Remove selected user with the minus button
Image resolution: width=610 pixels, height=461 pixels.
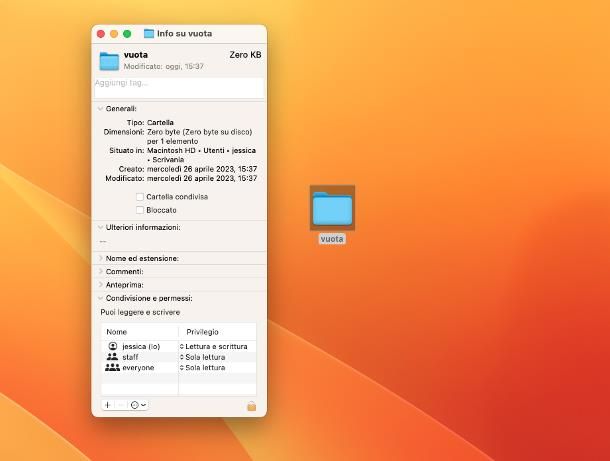[121, 405]
